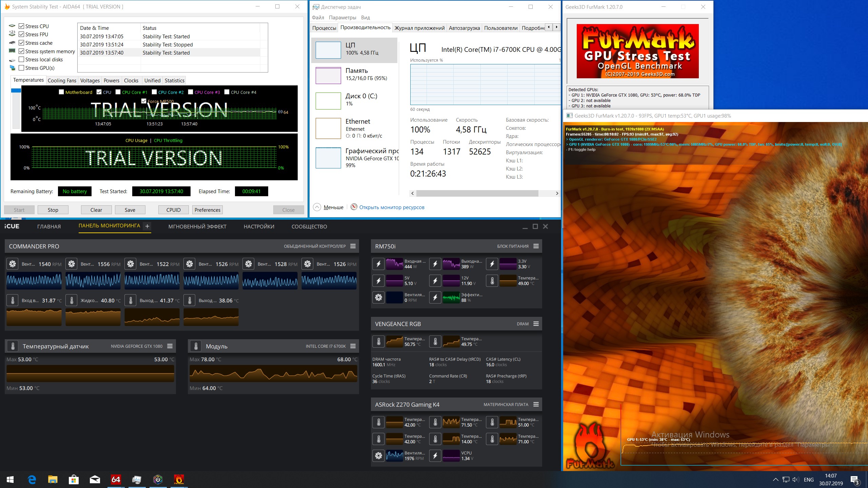
Task: Uncheck Stress system memory
Action: 21,51
